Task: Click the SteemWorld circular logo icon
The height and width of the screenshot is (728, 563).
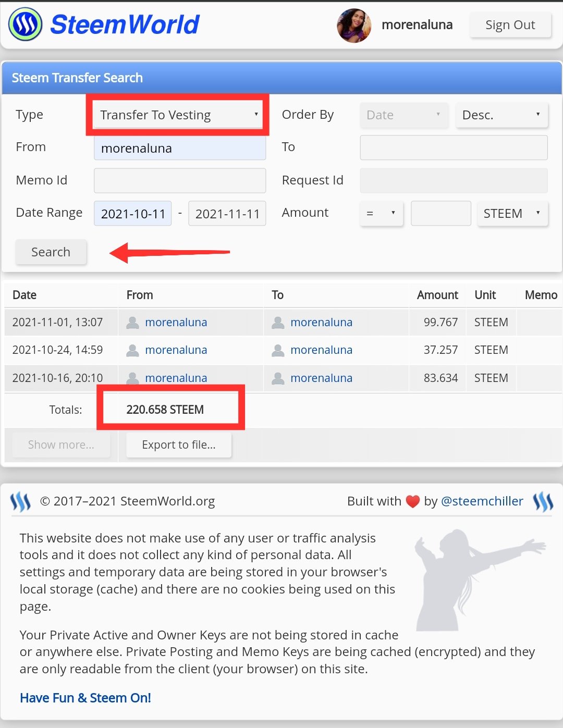Action: pos(25,24)
